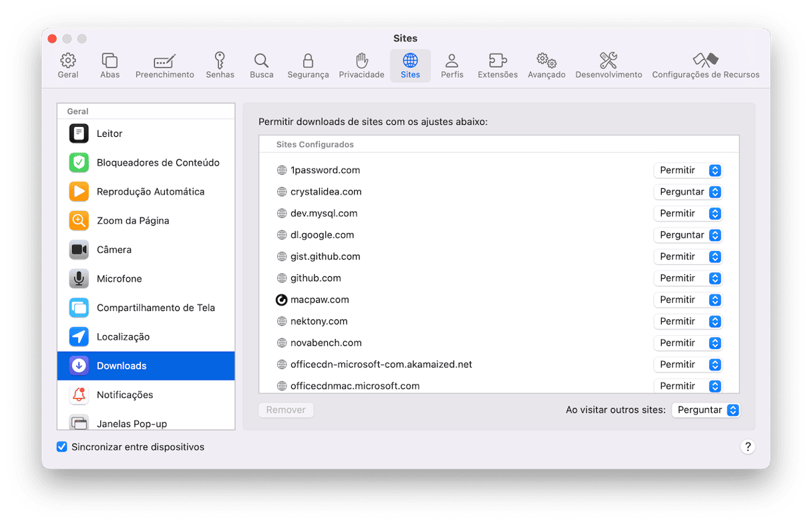The width and height of the screenshot is (812, 524).
Task: Click the Reprodução Automática play icon
Action: coord(79,192)
